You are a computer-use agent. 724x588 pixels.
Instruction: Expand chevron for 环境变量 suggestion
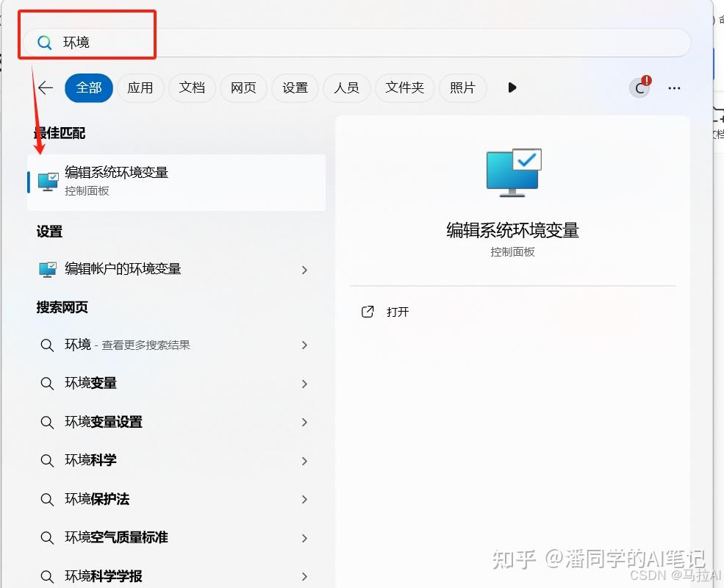tap(304, 384)
